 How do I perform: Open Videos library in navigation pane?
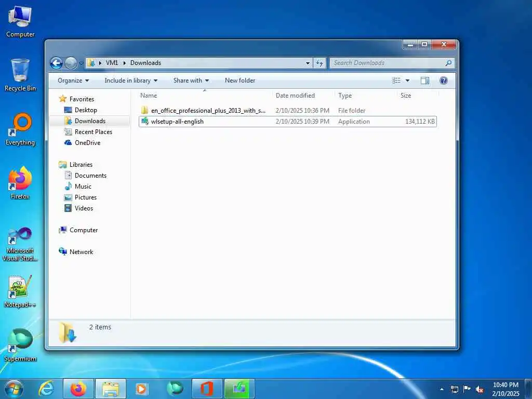84,208
